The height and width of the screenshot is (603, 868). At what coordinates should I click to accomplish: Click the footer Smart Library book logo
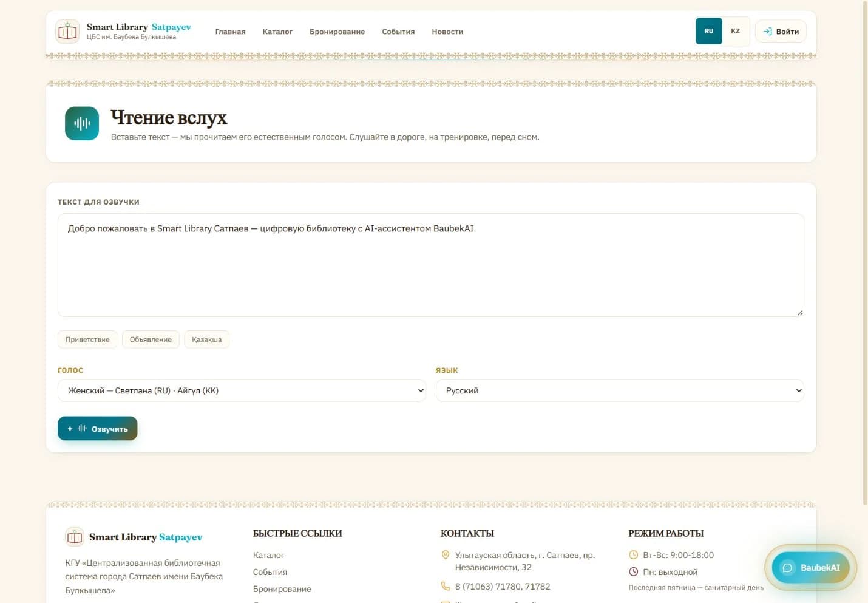point(75,537)
